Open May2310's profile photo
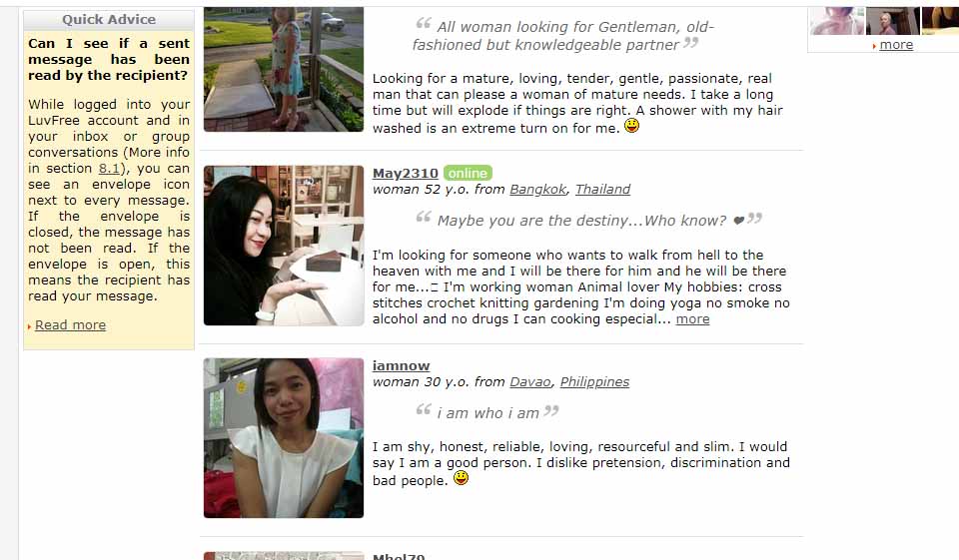959x560 pixels. pos(283,246)
